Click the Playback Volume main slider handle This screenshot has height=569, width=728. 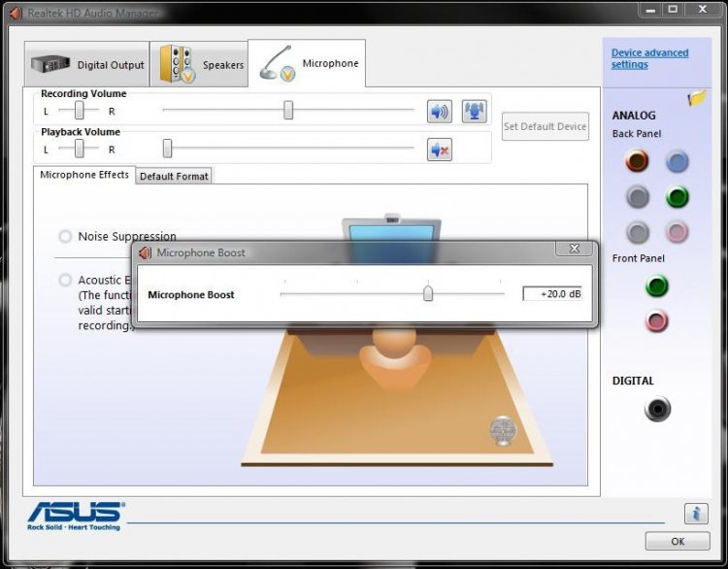click(167, 149)
